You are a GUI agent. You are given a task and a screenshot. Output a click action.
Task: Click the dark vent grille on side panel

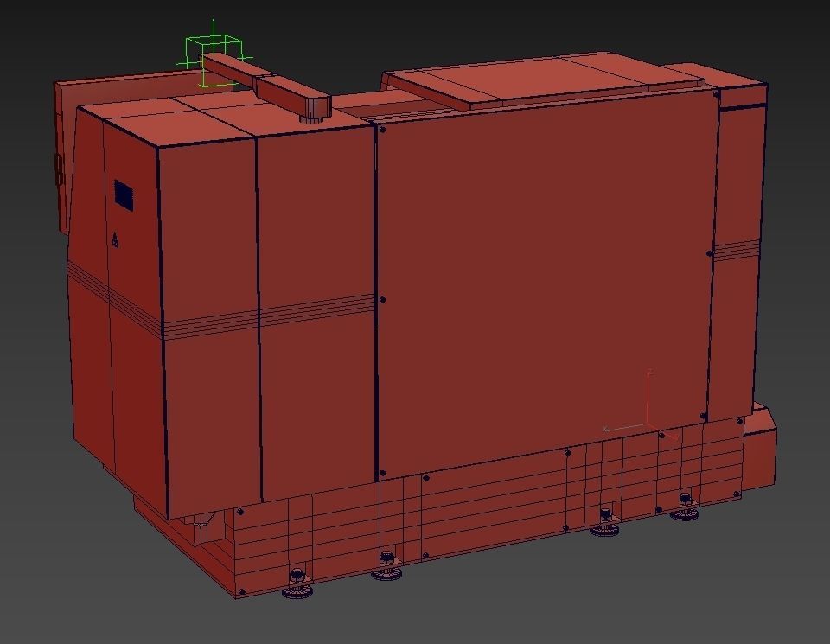124,195
